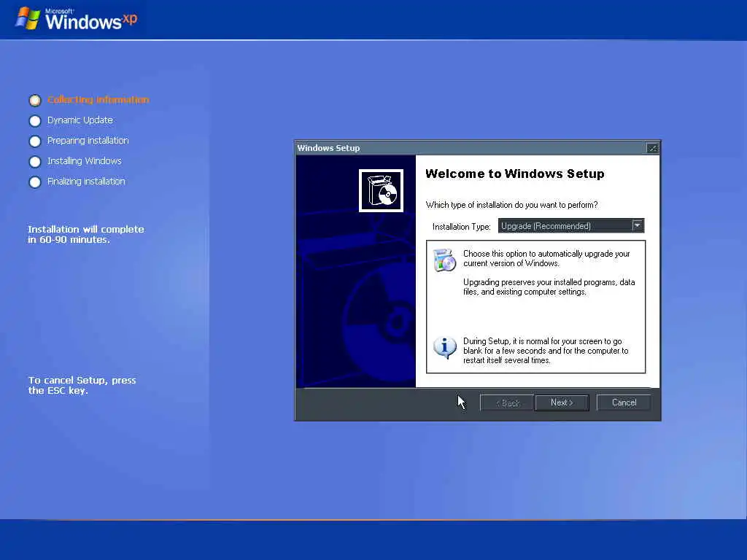
Task: Click the Cancel button
Action: pos(624,402)
